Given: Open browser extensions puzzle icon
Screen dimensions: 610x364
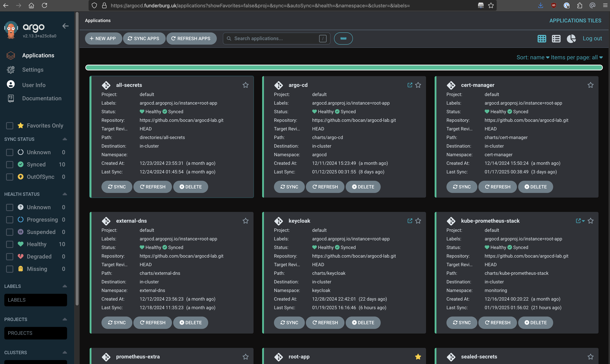Looking at the screenshot, I should tap(579, 5).
